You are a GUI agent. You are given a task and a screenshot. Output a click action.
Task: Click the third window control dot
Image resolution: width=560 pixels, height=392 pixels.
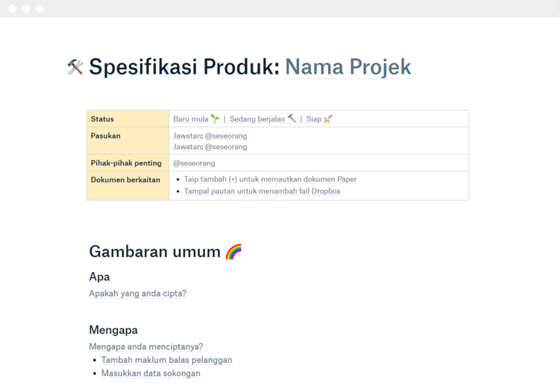[40, 8]
